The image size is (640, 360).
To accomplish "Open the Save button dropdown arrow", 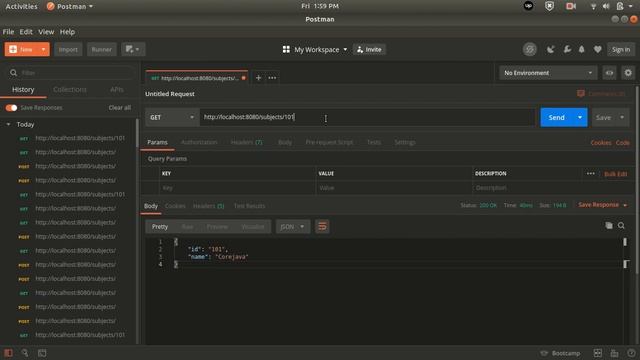I will (622, 118).
